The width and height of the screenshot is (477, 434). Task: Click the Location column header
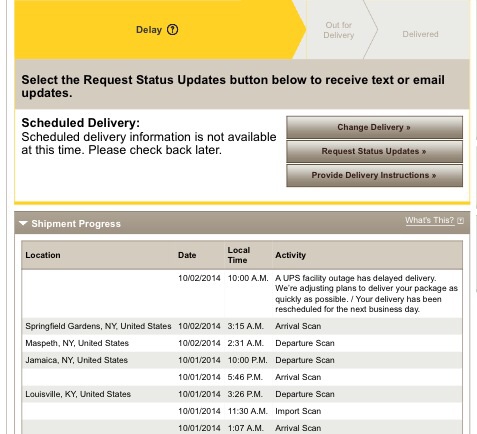pos(43,255)
